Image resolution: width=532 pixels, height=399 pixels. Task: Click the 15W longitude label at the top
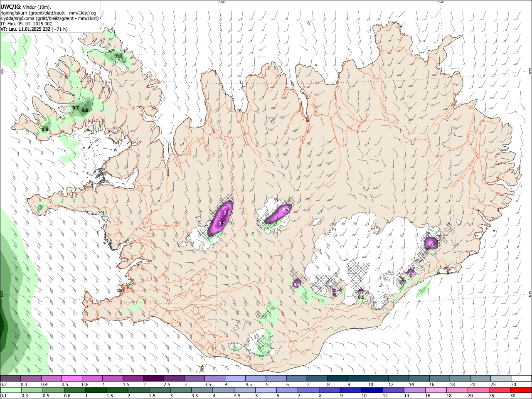pos(440,2)
